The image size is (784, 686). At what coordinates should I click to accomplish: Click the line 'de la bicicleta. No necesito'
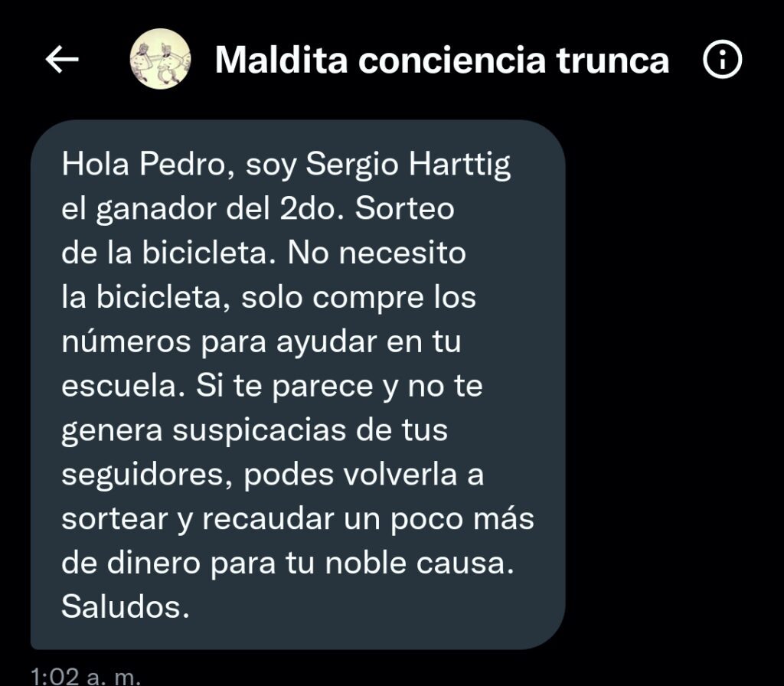[263, 253]
